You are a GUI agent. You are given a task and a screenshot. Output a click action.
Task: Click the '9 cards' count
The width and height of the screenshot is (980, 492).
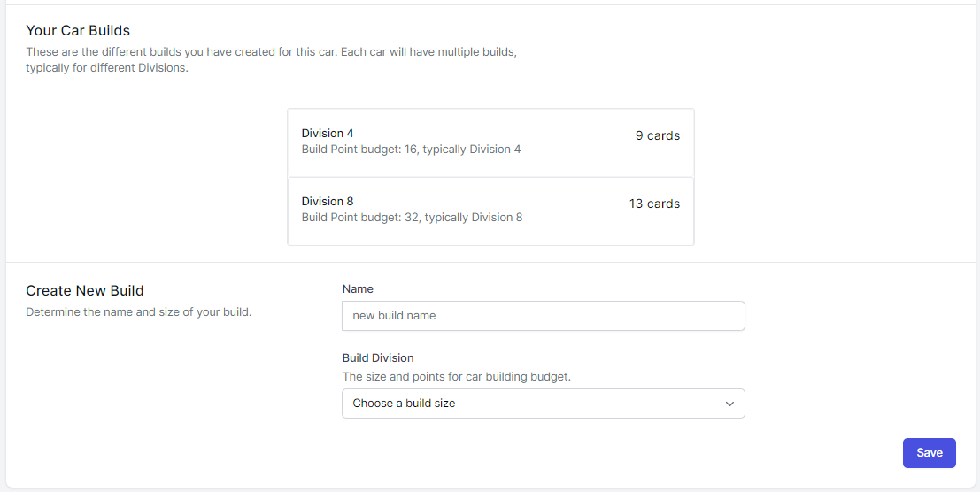657,136
